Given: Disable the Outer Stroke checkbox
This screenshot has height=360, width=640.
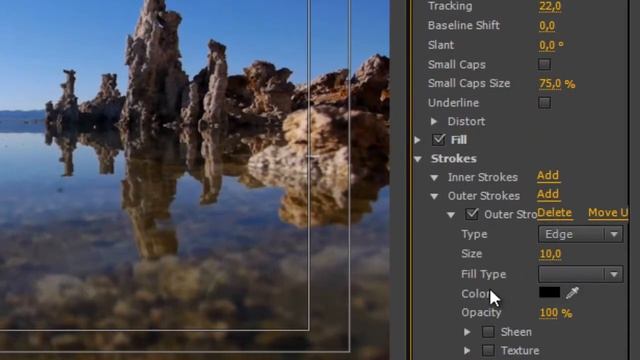Looking at the screenshot, I should pos(472,214).
